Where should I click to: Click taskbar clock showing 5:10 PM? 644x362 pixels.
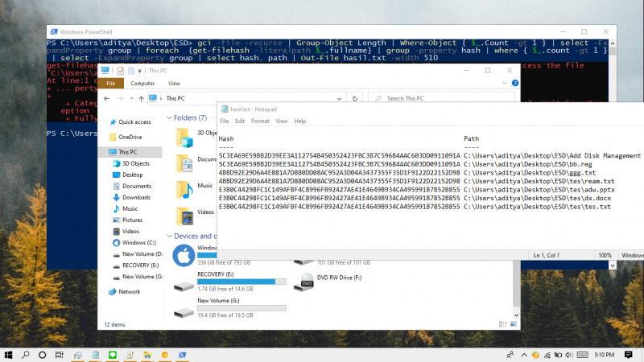[x=605, y=355]
